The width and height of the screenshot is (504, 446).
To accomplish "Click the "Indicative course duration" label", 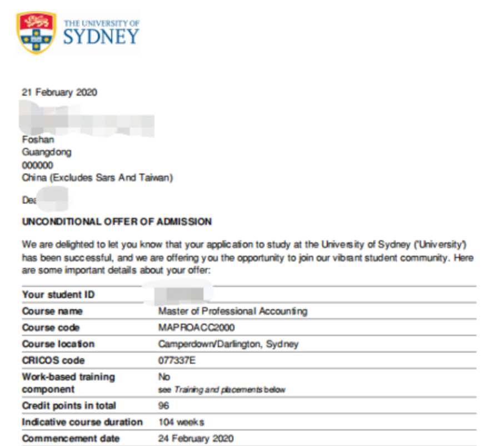I will (x=82, y=422).
